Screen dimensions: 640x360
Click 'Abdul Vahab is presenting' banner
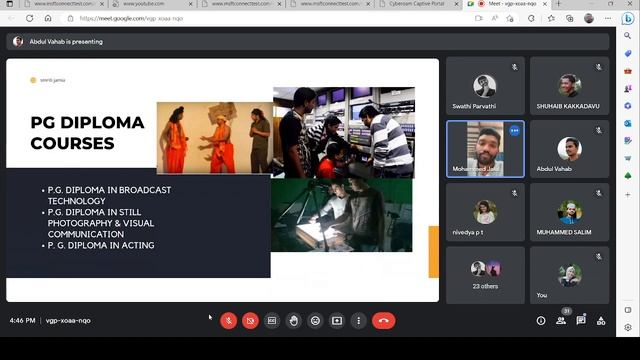pyautogui.click(x=308, y=42)
